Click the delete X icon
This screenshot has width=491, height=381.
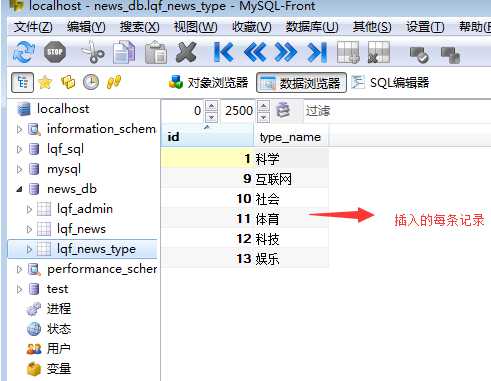coord(186,52)
